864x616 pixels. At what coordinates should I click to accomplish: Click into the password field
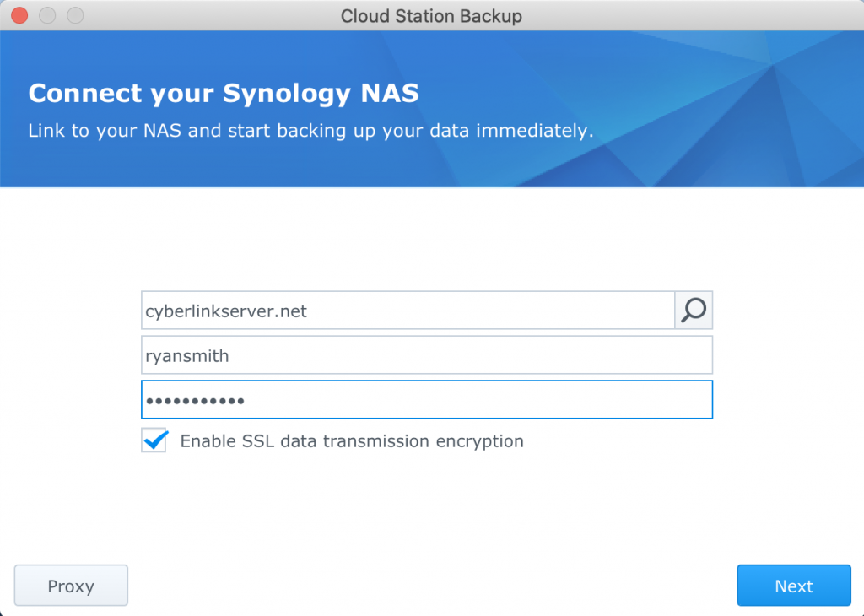coord(427,399)
